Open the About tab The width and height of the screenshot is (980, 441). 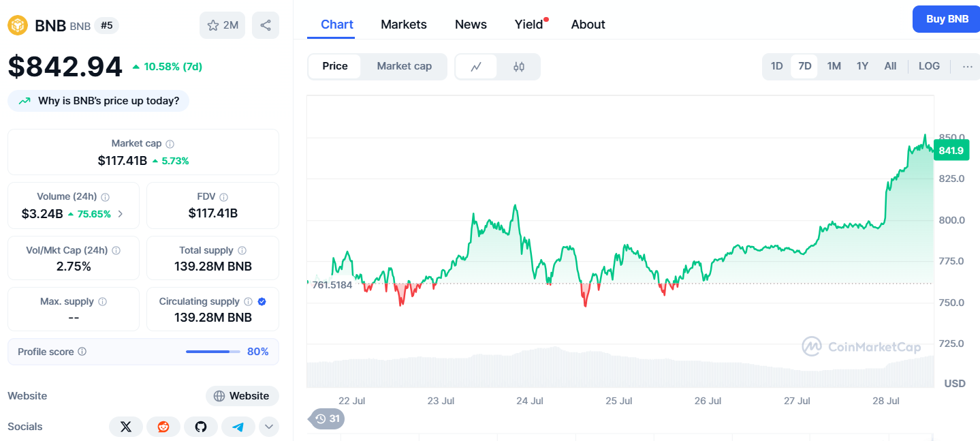[588, 25]
